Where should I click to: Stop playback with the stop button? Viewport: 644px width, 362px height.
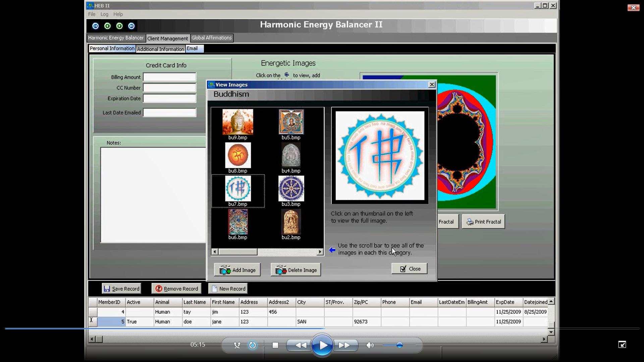pyautogui.click(x=275, y=345)
